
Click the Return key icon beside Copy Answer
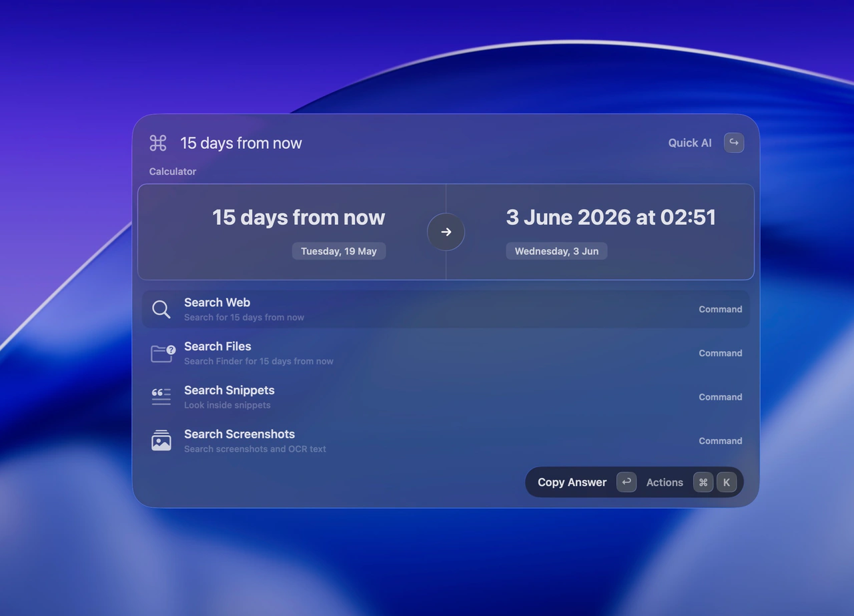[626, 482]
